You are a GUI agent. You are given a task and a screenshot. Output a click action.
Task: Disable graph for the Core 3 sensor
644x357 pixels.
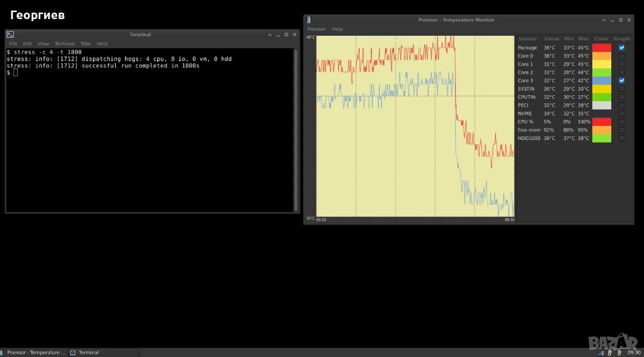point(622,81)
